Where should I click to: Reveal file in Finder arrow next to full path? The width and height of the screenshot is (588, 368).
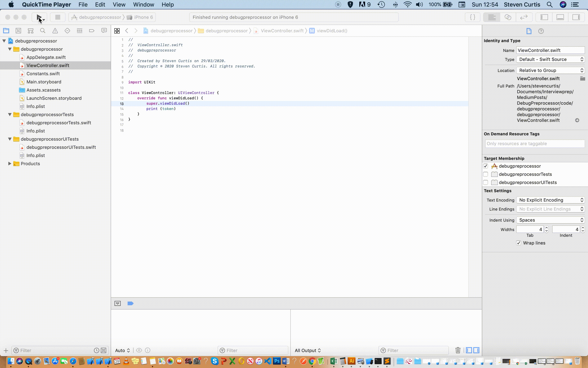point(577,120)
